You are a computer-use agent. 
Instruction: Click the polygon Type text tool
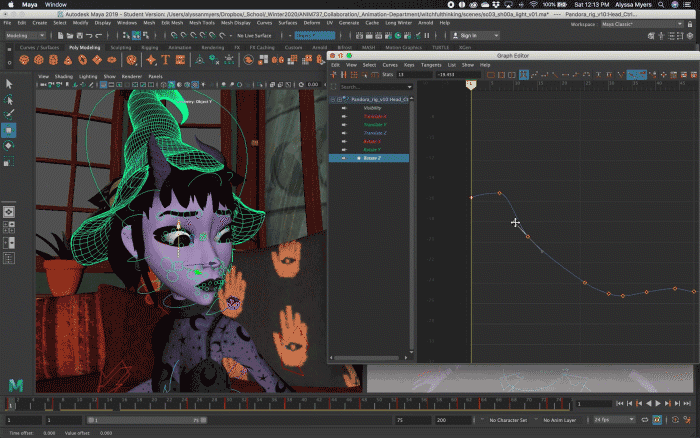coord(166,59)
